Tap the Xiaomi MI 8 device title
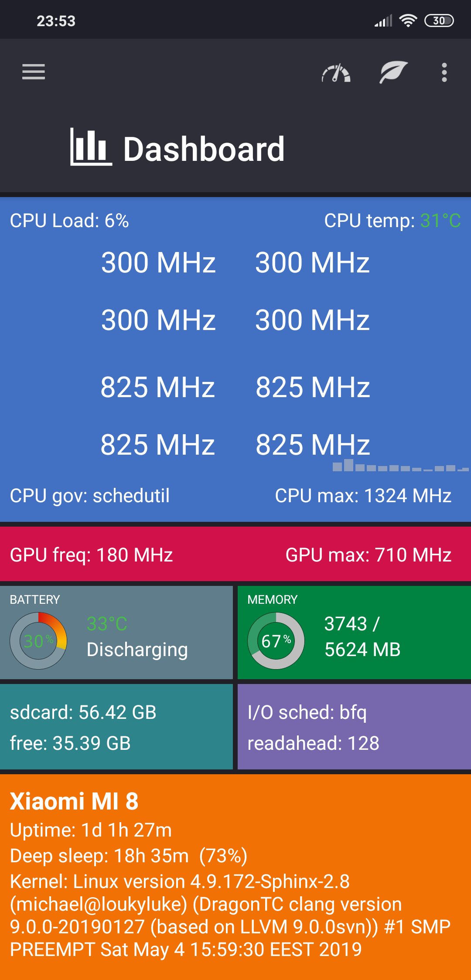The height and width of the screenshot is (980, 471). tap(74, 801)
